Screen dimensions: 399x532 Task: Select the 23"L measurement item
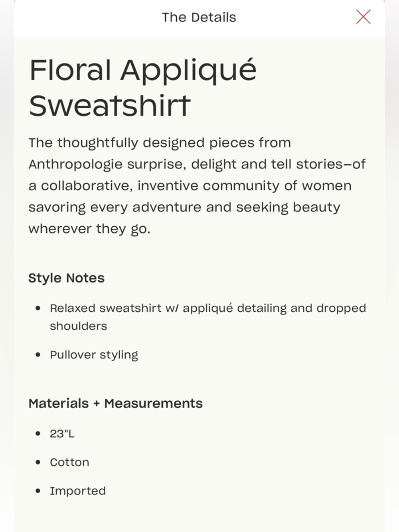[62, 433]
